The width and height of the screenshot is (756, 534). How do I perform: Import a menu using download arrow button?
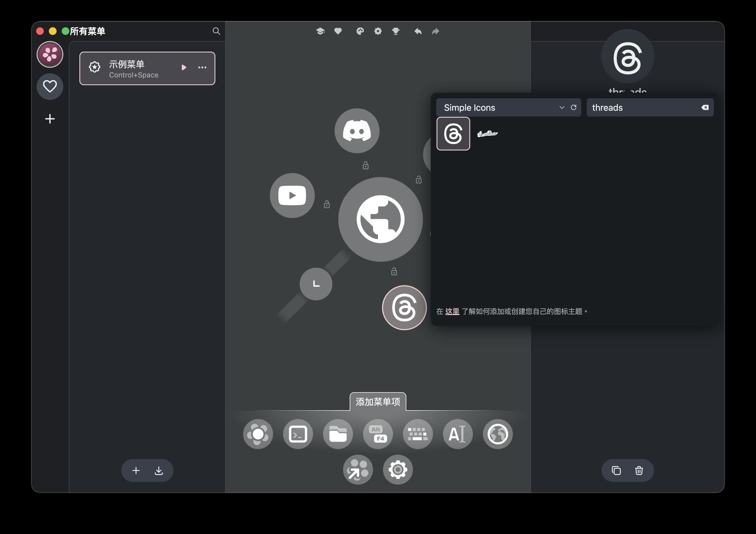159,471
